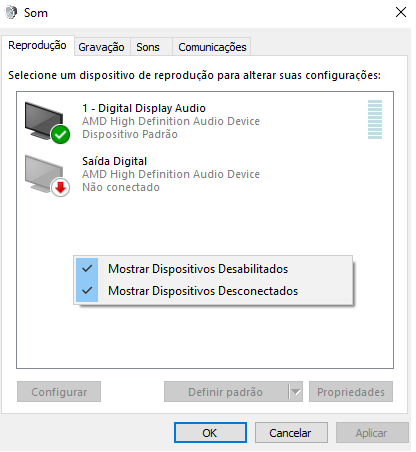This screenshot has height=452, width=416.
Task: Close the Som dialog window
Action: coord(401,12)
